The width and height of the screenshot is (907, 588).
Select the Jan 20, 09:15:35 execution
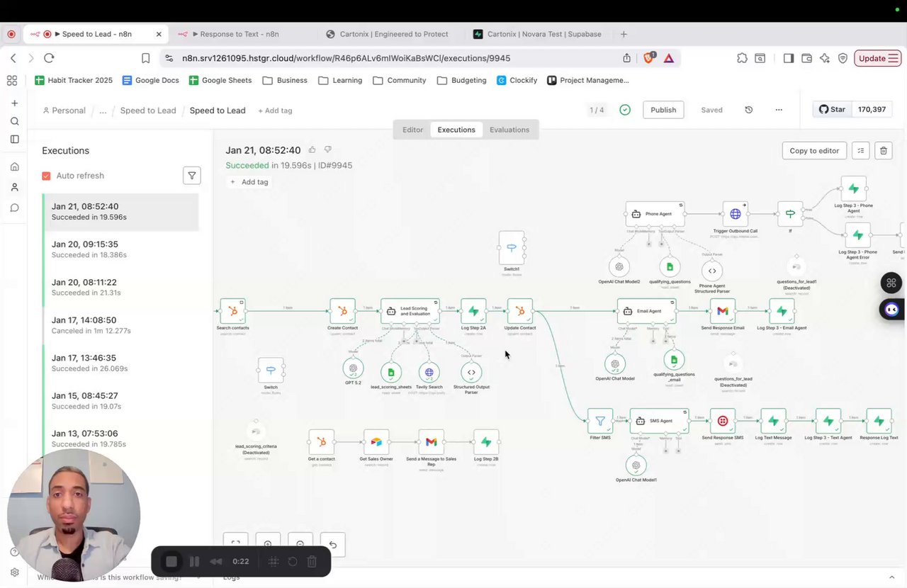pos(120,249)
